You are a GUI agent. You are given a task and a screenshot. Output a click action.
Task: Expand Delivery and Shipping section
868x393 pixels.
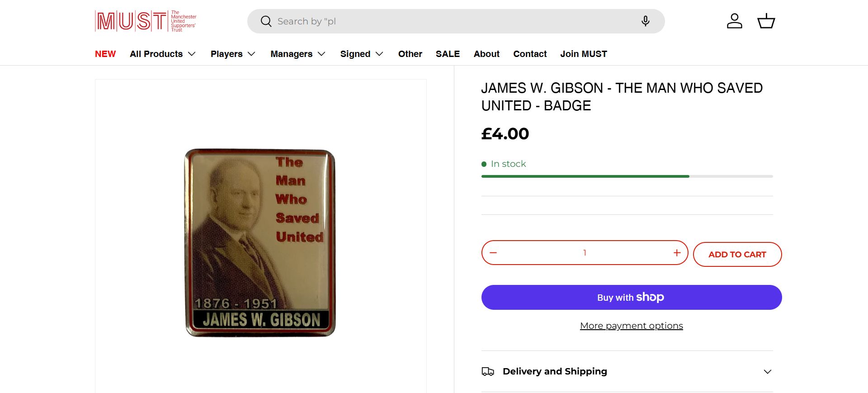(627, 372)
